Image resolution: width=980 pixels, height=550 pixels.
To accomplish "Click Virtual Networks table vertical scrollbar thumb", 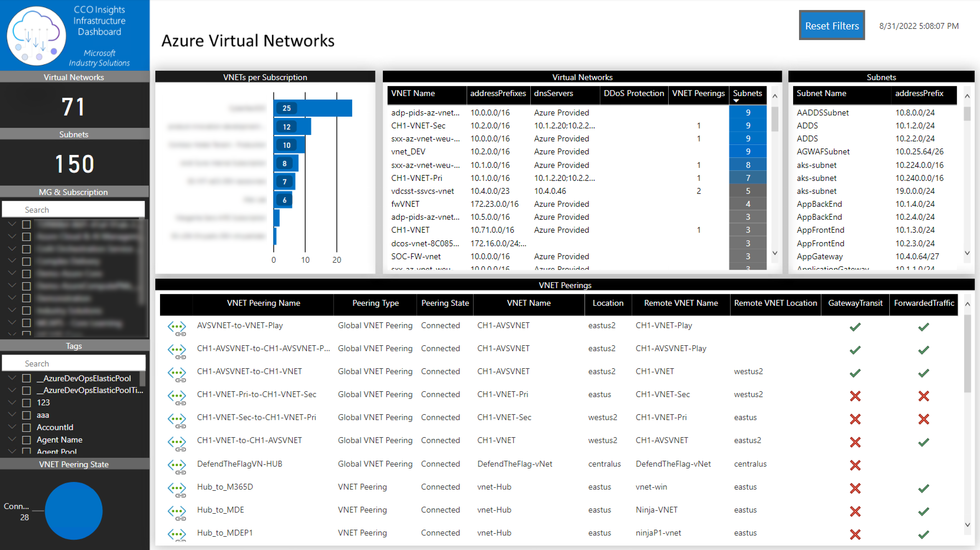I will coord(775,119).
